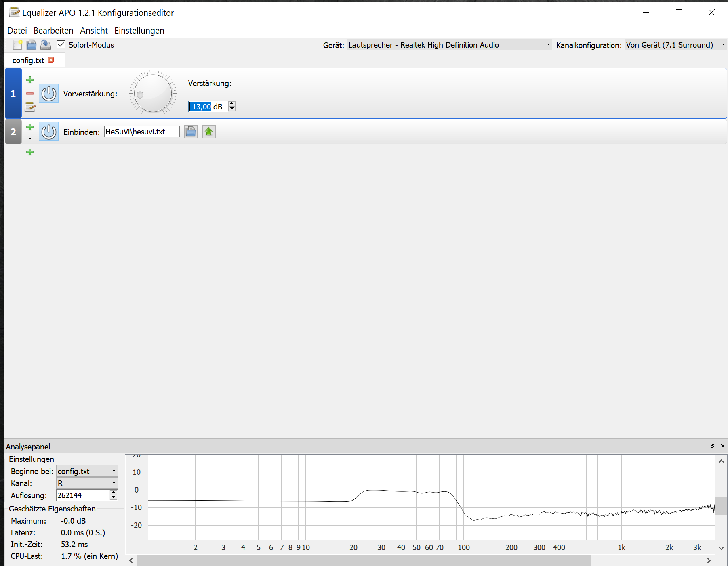The image size is (728, 566).
Task: Click the horizontal scrollbar thumb under graph
Action: tap(364, 561)
